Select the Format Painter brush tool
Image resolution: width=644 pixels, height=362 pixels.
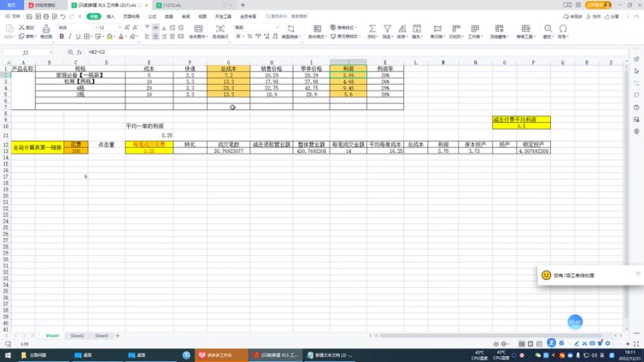point(46,31)
